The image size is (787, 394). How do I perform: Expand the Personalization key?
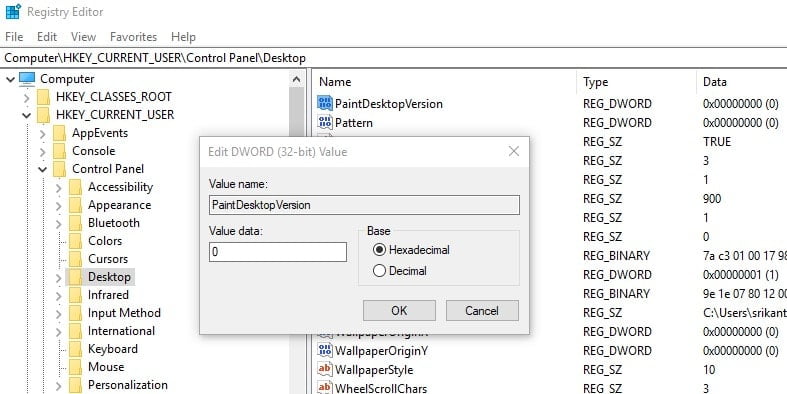point(59,386)
